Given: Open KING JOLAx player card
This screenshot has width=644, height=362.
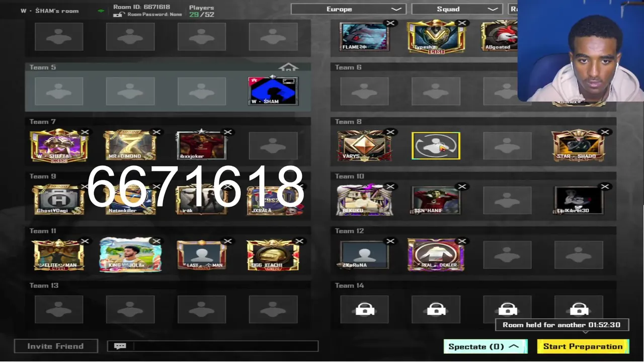Looking at the screenshot, I should pyautogui.click(x=130, y=255).
